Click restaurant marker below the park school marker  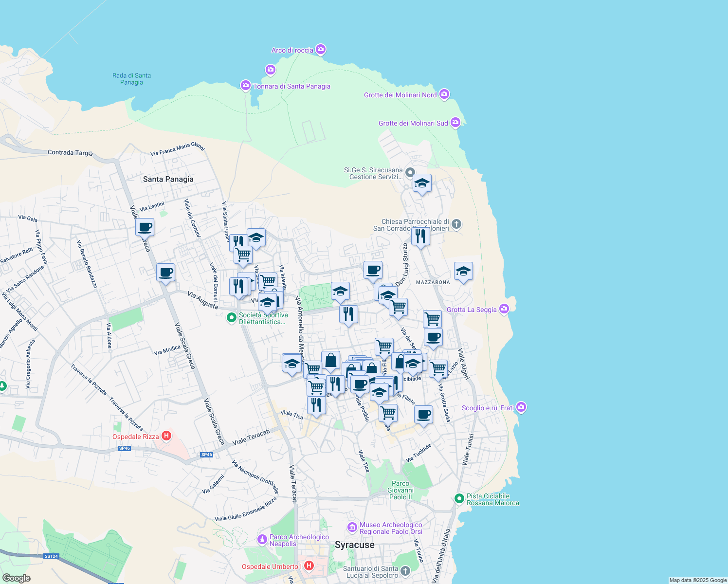348,315
